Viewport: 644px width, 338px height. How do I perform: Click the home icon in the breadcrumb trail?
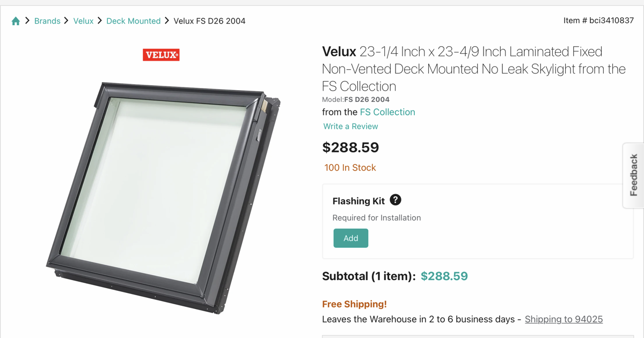16,20
